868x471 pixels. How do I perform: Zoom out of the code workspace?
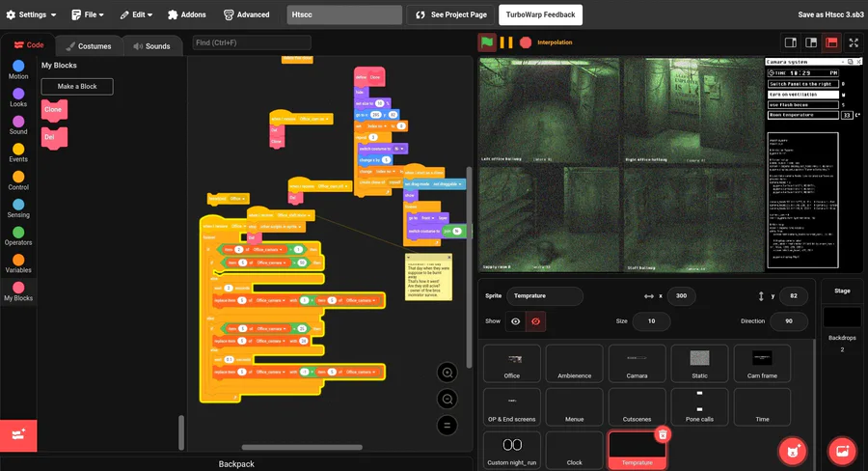448,399
